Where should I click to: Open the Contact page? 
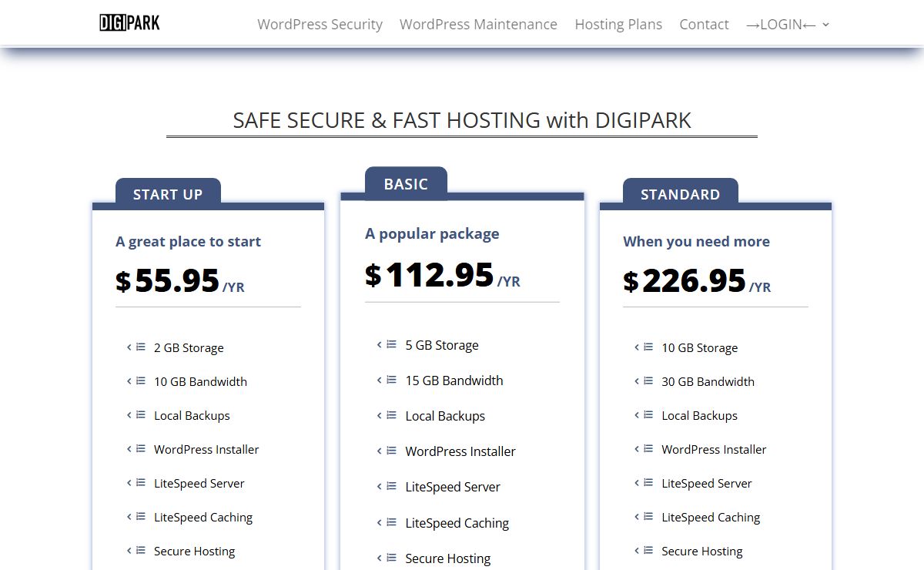click(x=704, y=25)
